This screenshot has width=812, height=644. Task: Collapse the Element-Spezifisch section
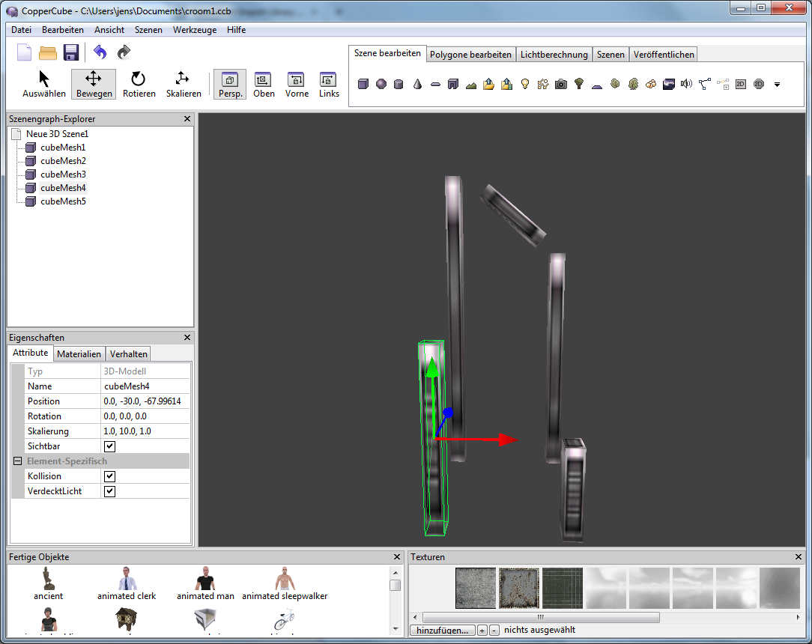point(17,461)
